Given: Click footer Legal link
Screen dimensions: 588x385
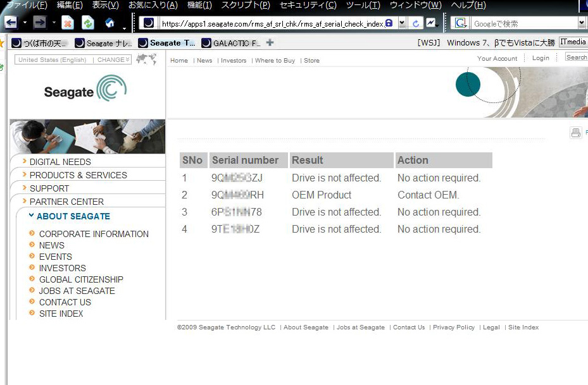Looking at the screenshot, I should 491,327.
